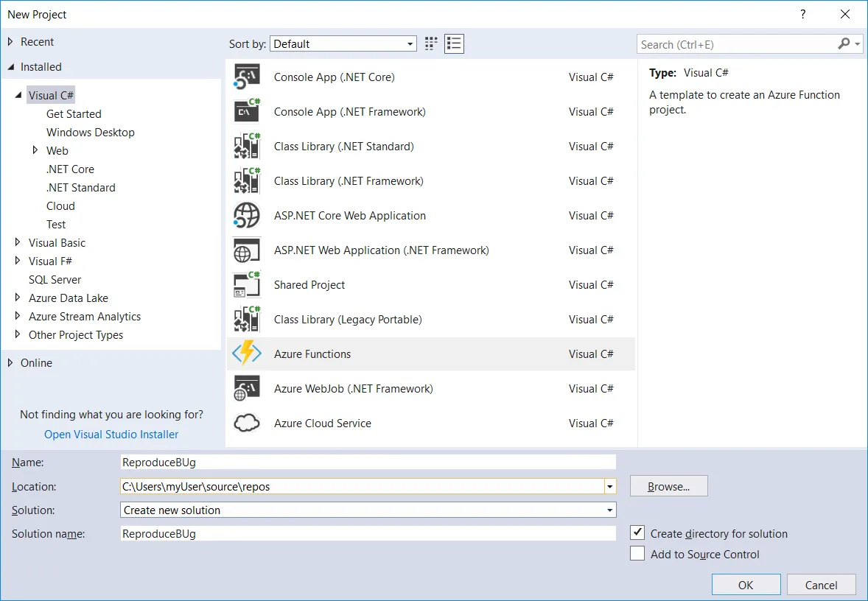This screenshot has height=601, width=868.
Task: Click the Cancel button
Action: point(821,585)
